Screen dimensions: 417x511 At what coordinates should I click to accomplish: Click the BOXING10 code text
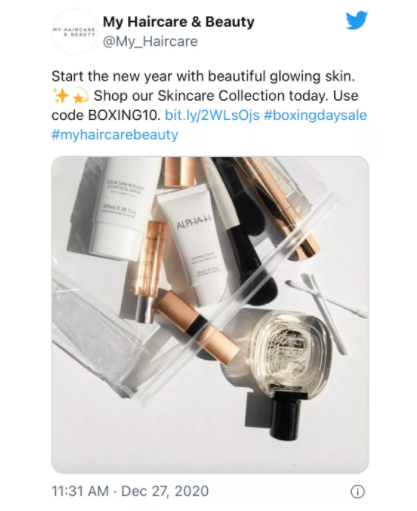tap(123, 115)
